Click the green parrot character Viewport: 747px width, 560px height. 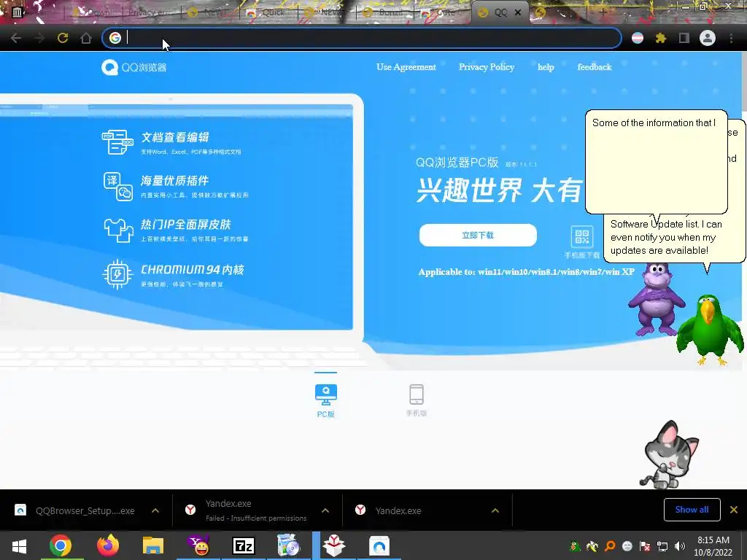pos(709,330)
